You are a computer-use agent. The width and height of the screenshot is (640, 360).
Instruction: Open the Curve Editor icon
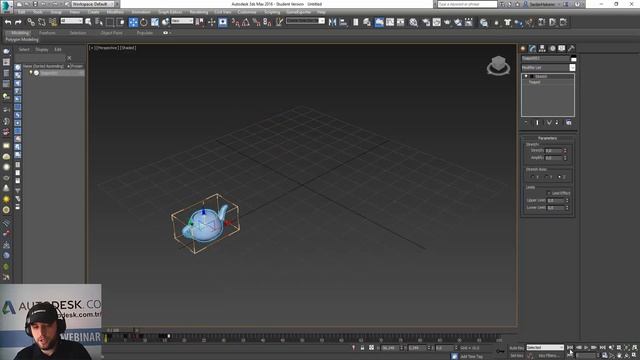(390, 22)
